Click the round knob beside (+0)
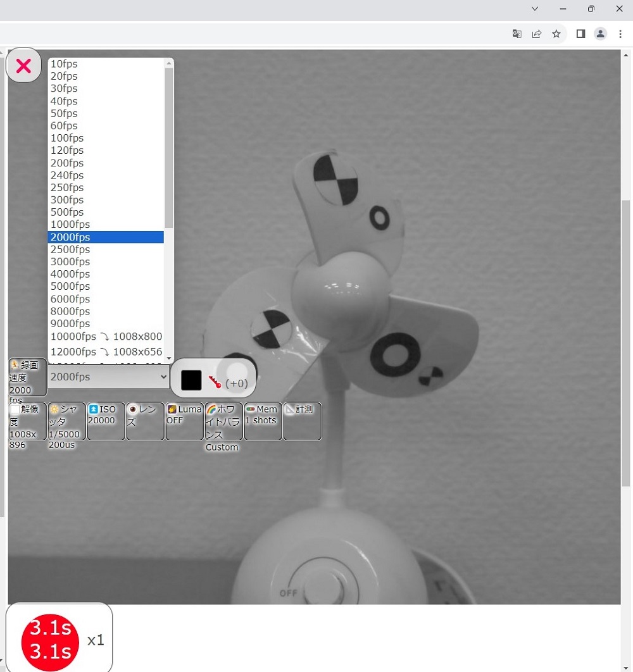633x672 pixels. (237, 373)
